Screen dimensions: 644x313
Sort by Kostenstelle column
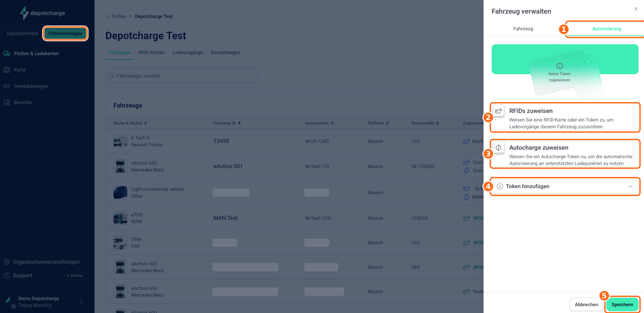tap(425, 123)
